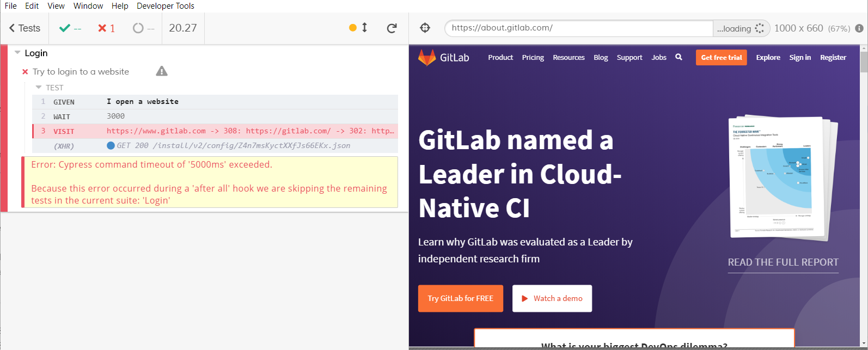
Task: Click the 1000 x 660 viewport size
Action: pos(799,28)
